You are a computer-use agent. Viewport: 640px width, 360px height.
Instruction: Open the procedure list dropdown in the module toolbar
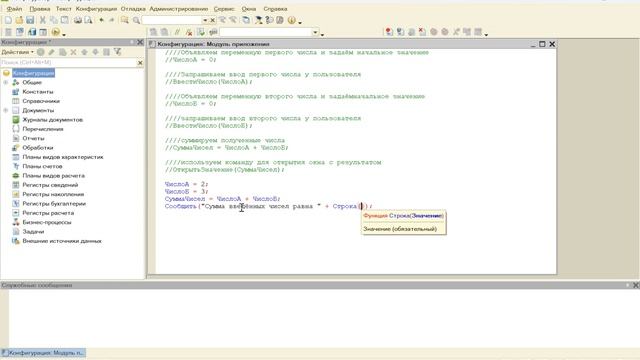coord(315,32)
